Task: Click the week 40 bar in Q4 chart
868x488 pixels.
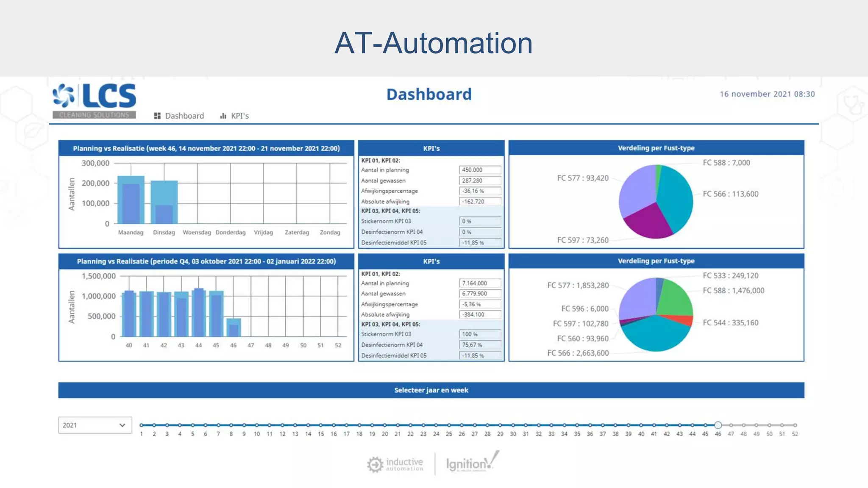Action: pos(129,314)
